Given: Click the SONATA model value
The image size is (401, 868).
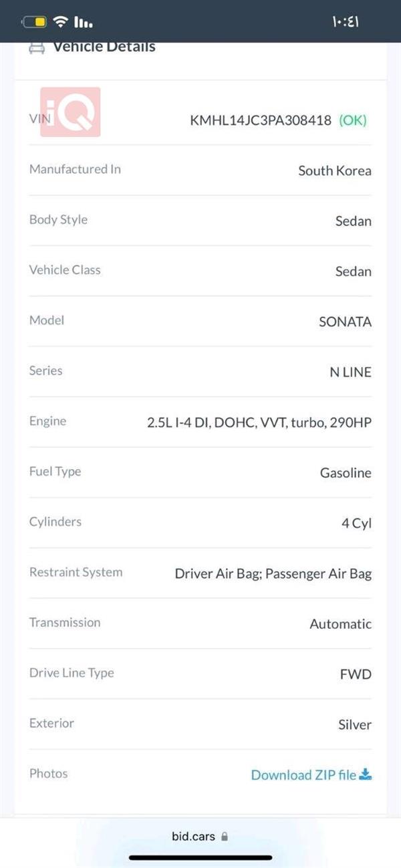Looking at the screenshot, I should [345, 321].
